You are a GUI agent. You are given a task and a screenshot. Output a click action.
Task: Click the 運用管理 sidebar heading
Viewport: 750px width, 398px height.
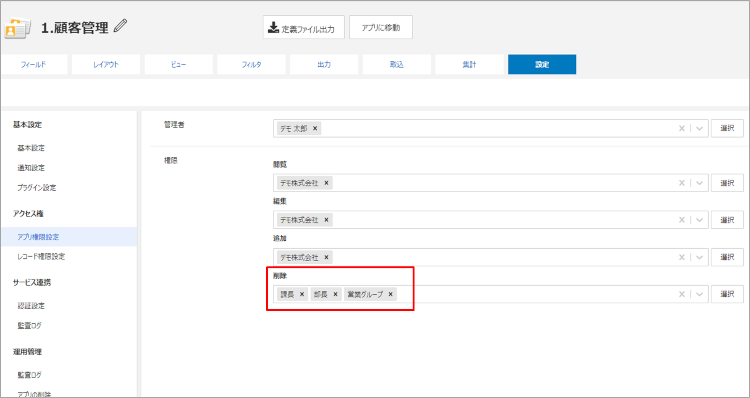pyautogui.click(x=27, y=352)
